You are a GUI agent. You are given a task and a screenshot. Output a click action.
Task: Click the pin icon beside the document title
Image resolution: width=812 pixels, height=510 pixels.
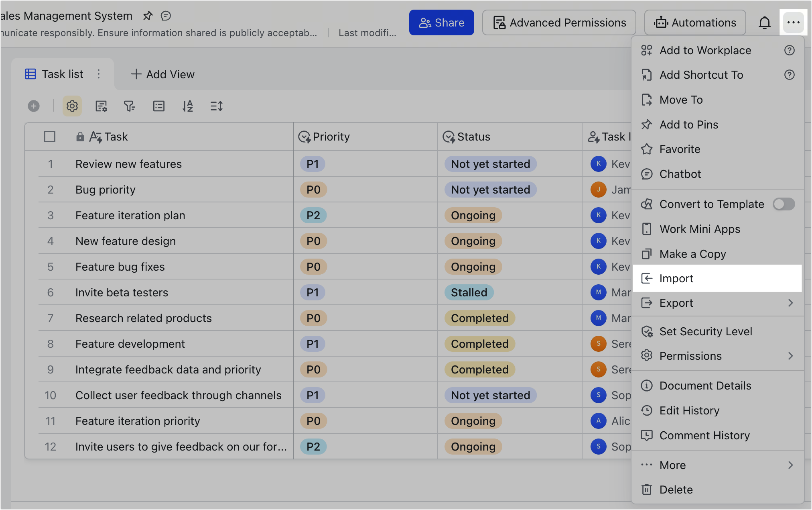click(148, 16)
